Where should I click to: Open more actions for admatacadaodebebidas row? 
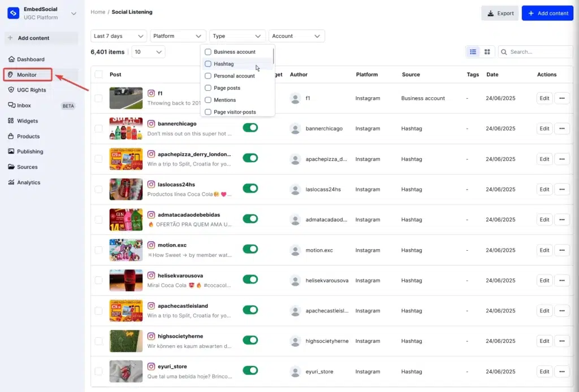[562, 219]
